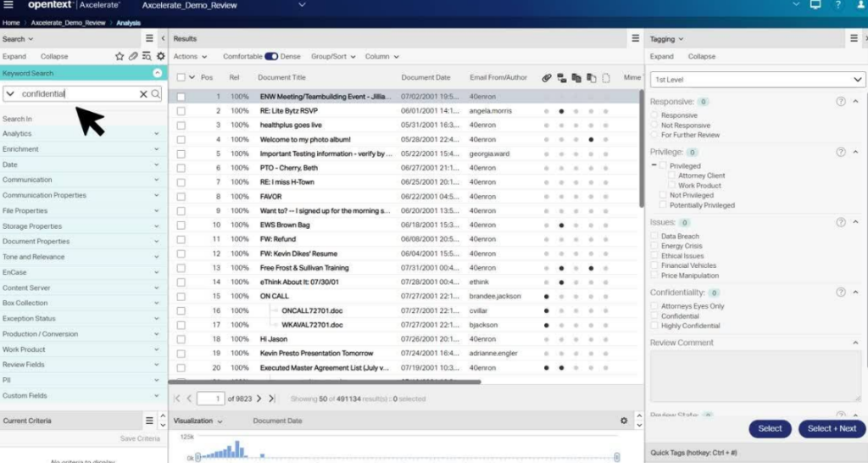868x463 pixels.
Task: Check the Energy Crisis issue box
Action: coord(655,246)
